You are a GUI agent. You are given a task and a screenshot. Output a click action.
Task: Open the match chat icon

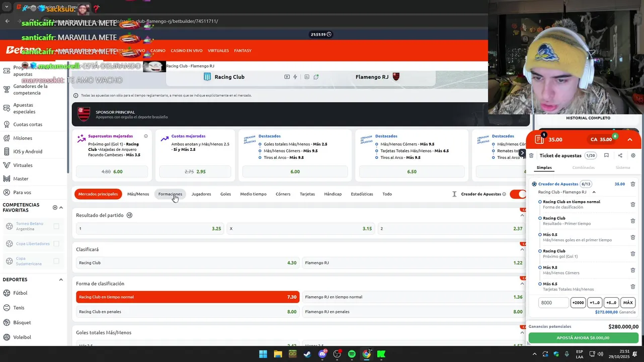[316, 77]
